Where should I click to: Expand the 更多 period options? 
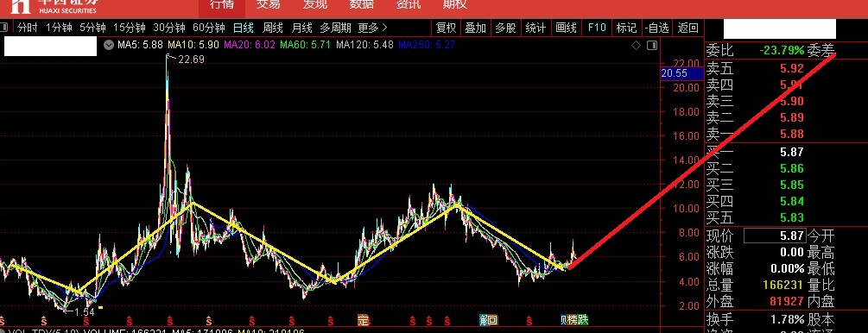pos(372,28)
